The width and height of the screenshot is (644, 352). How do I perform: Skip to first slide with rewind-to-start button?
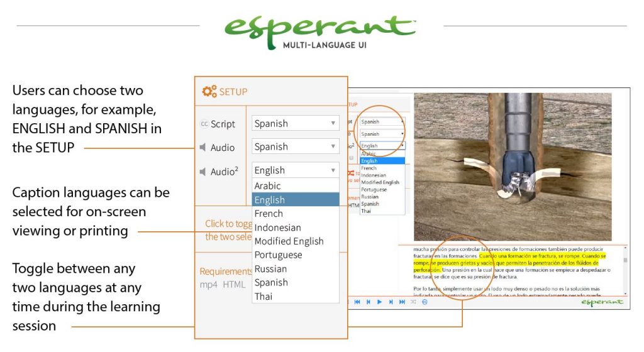(x=357, y=302)
